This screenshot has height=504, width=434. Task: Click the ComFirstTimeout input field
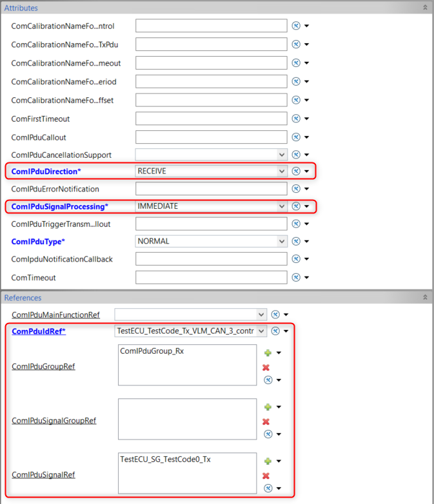[x=211, y=119]
